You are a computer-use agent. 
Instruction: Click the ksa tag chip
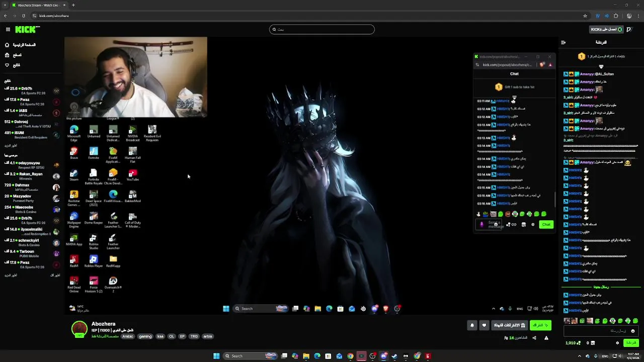(x=160, y=336)
